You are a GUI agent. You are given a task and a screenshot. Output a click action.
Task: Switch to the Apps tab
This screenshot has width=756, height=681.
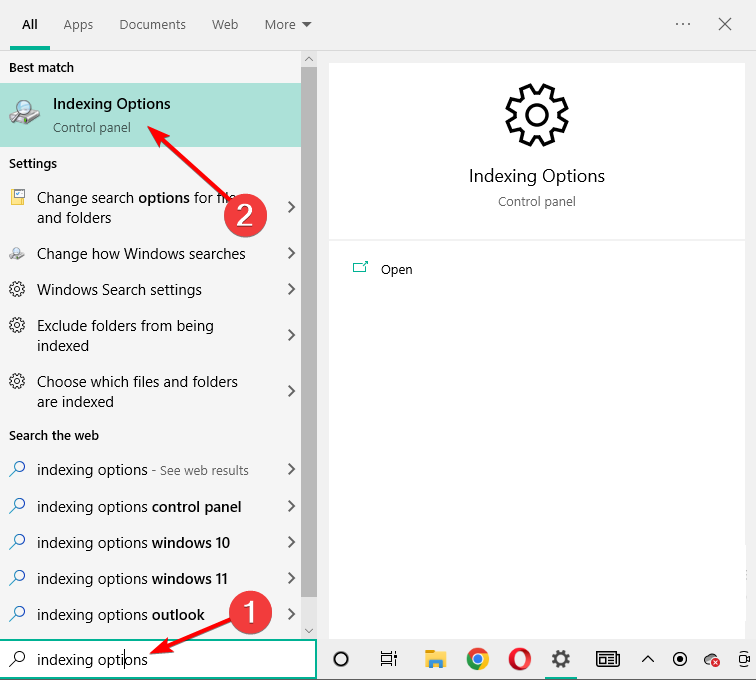coord(78,25)
